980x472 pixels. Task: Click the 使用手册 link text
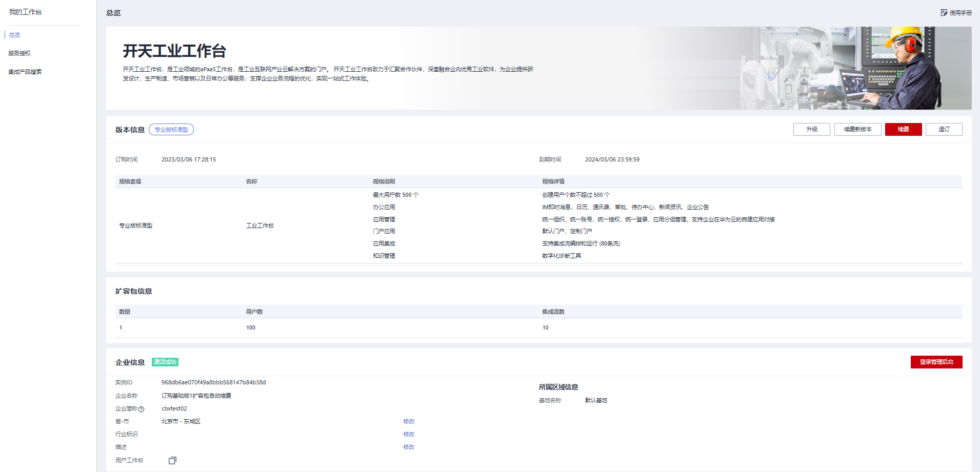click(x=961, y=13)
